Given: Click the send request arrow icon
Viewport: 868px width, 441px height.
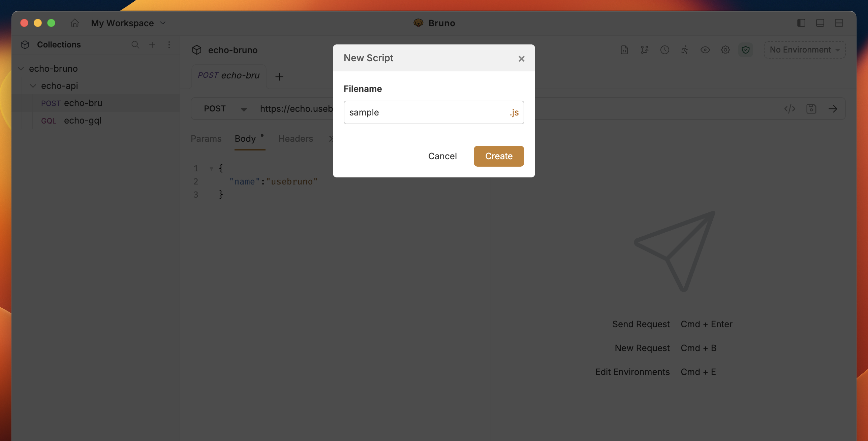Looking at the screenshot, I should tap(833, 109).
